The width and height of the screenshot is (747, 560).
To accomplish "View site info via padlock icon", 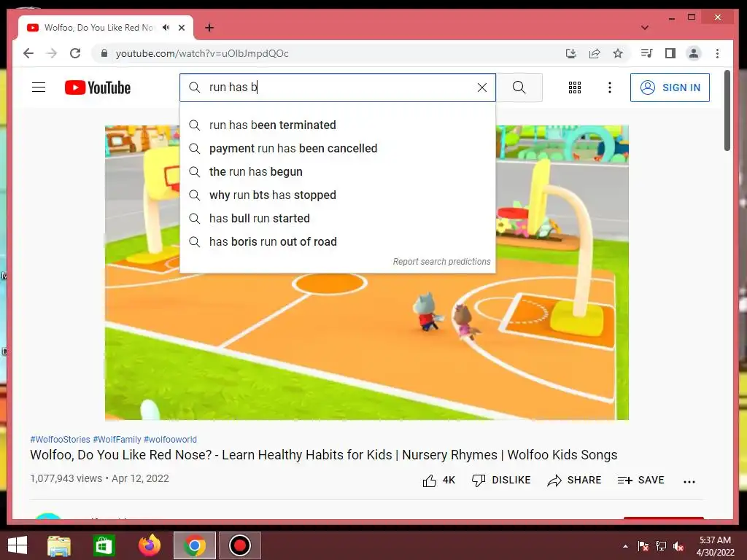I will (x=104, y=53).
